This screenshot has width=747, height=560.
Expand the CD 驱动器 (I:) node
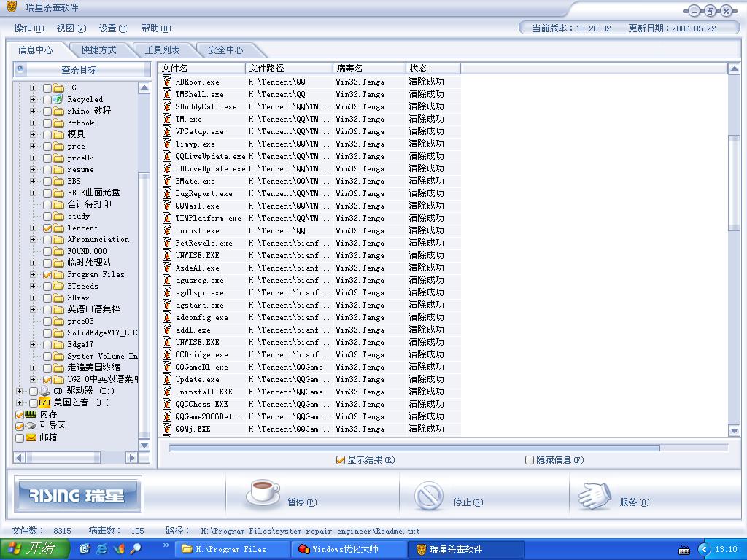tap(19, 391)
